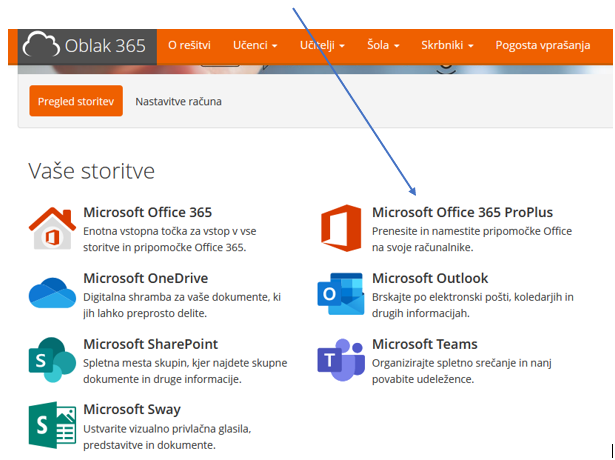Screen dimensions: 615x460
Task: Expand the Učenci dropdown menu
Action: click(x=255, y=45)
